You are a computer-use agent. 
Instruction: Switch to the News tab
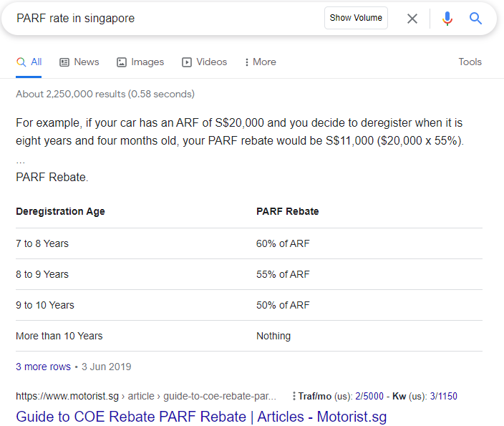[79, 62]
